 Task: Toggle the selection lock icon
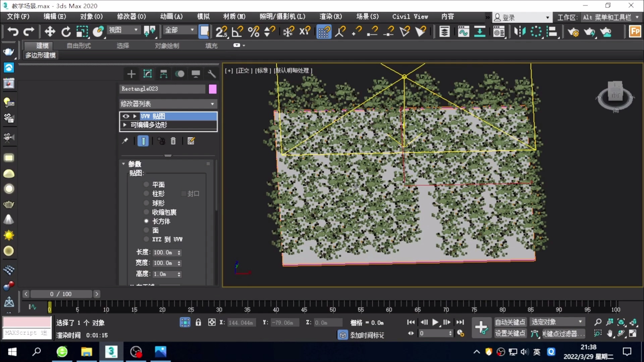point(198,322)
